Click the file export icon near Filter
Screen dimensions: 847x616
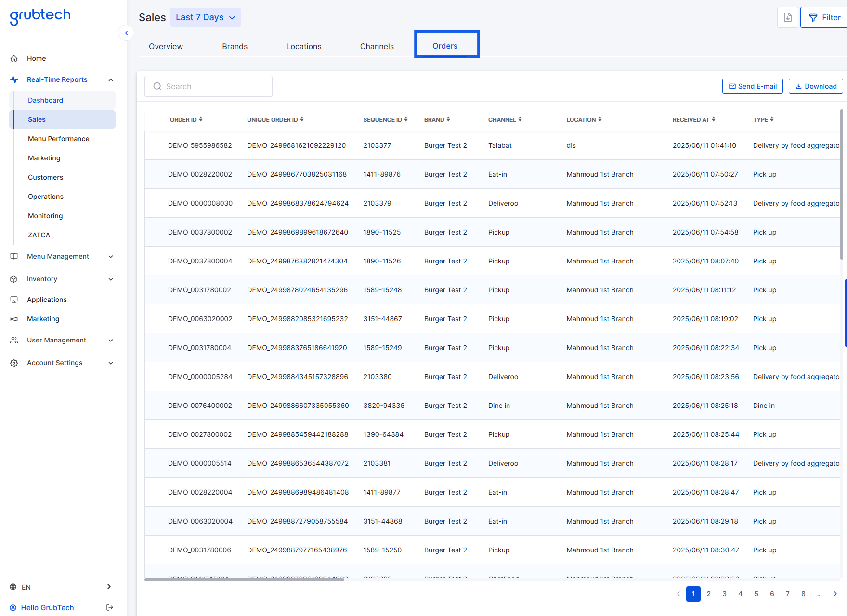pyautogui.click(x=788, y=17)
